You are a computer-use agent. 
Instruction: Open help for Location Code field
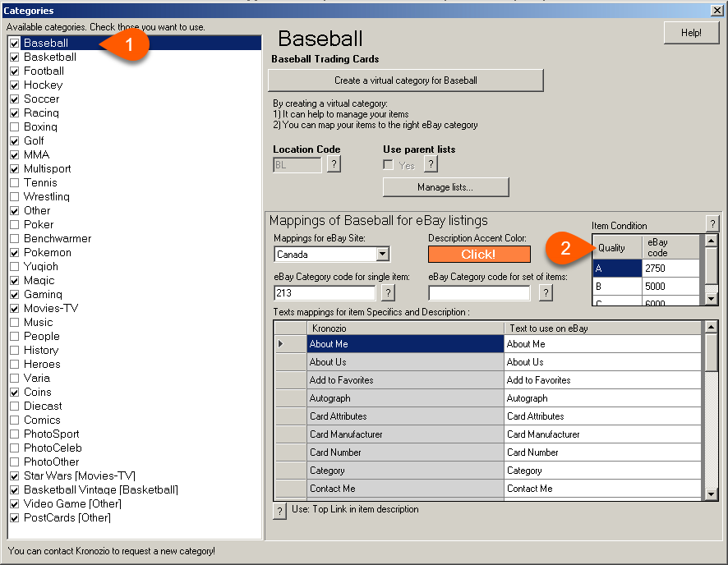334,164
